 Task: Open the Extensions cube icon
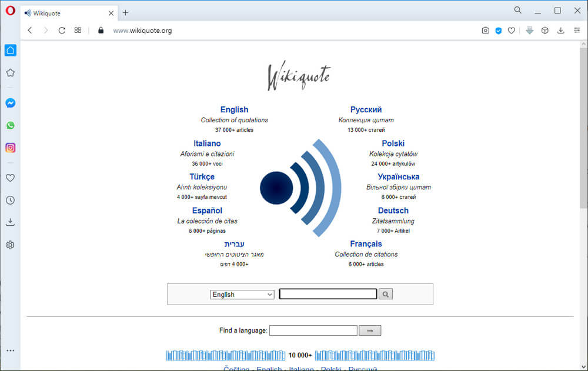click(545, 31)
